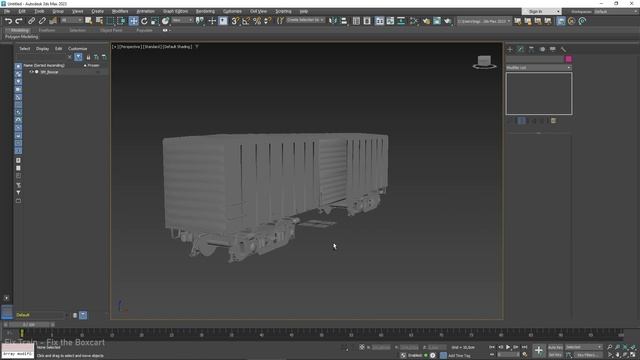Open the Default layer dropdown

click(41, 315)
